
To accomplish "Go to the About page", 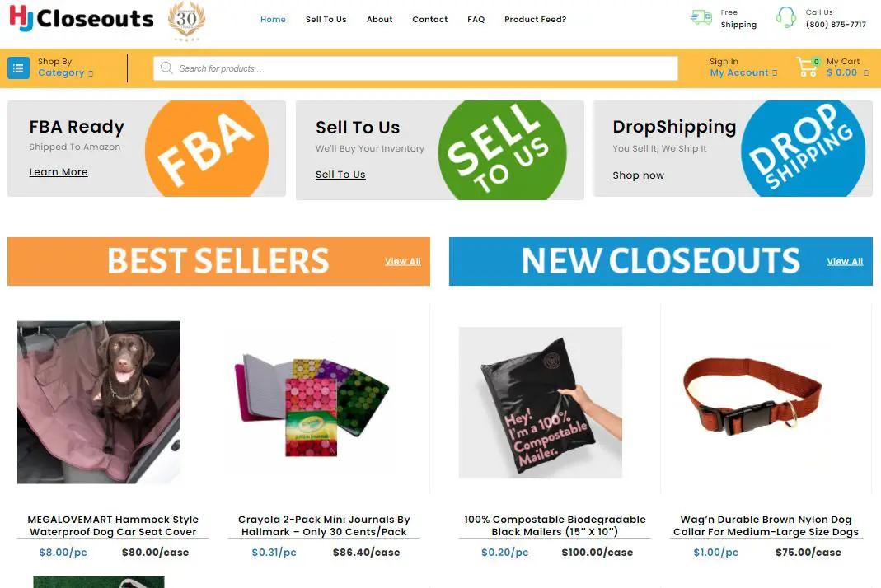I will (380, 20).
